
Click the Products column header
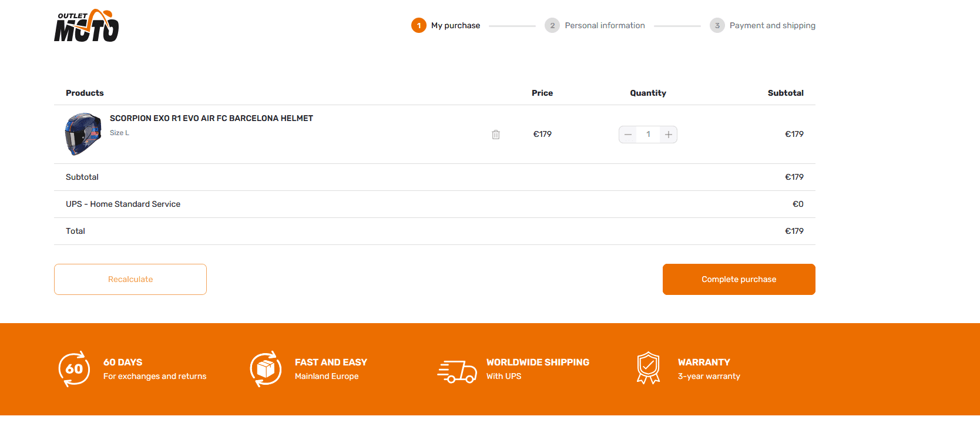[85, 93]
